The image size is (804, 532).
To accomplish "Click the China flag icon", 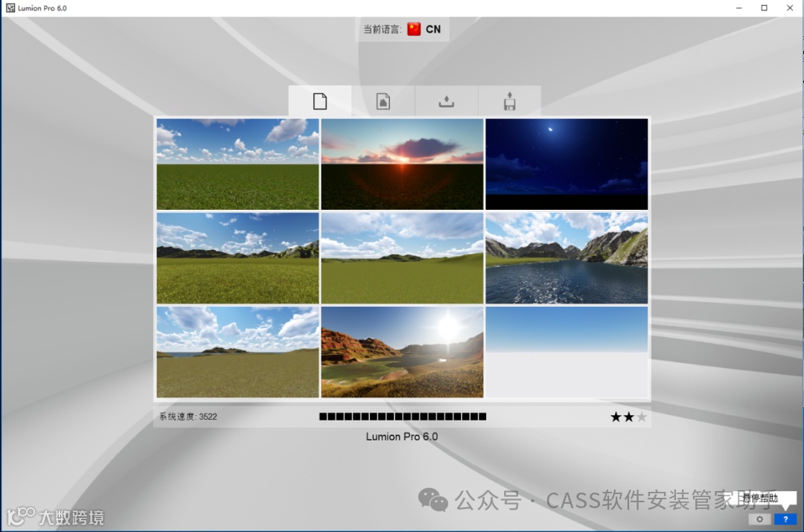I will click(x=414, y=29).
